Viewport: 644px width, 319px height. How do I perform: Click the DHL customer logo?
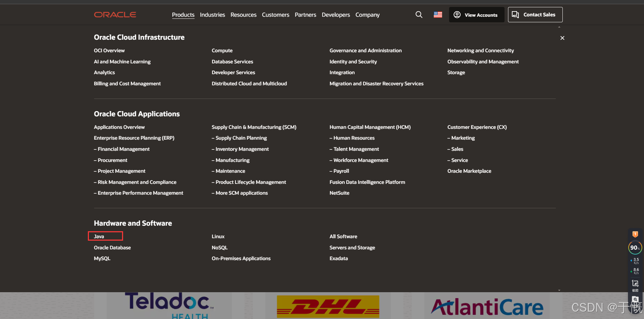click(328, 306)
